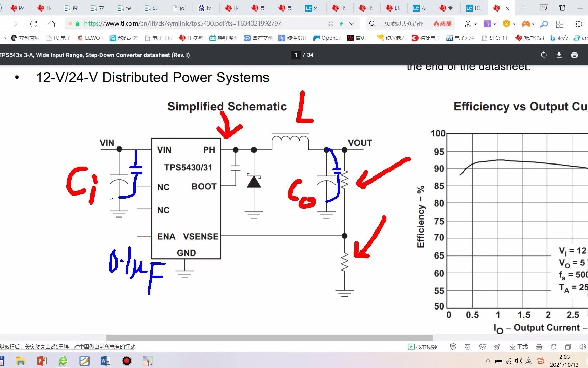Open the 必应 Bing bookmark

click(559, 38)
